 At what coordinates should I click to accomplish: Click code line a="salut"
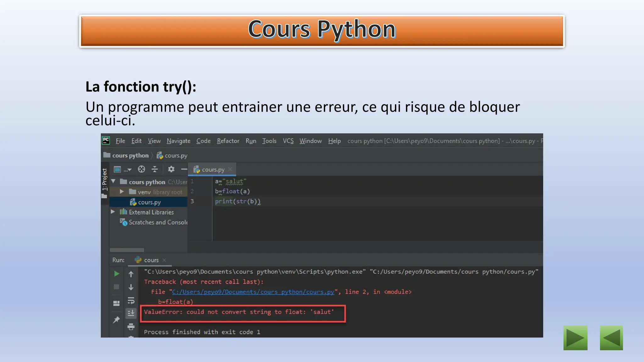click(230, 181)
